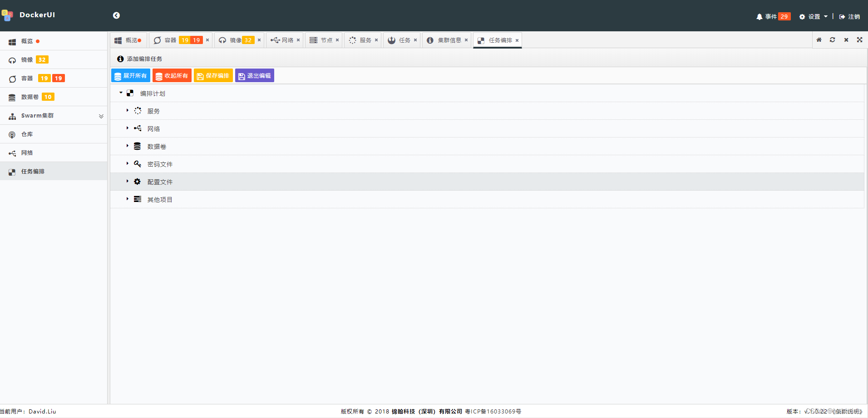The height and width of the screenshot is (418, 868).
Task: Click the fullscreen expand icon in tab bar
Action: point(859,40)
